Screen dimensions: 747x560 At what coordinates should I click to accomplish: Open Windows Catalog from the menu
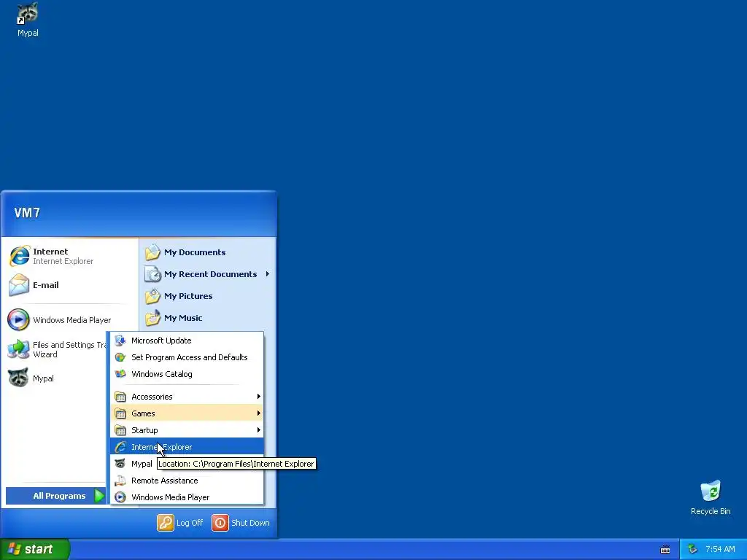point(187,374)
